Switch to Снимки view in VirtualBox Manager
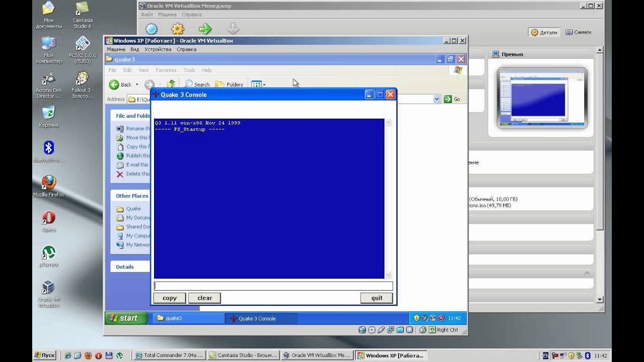644x362 pixels. (578, 32)
